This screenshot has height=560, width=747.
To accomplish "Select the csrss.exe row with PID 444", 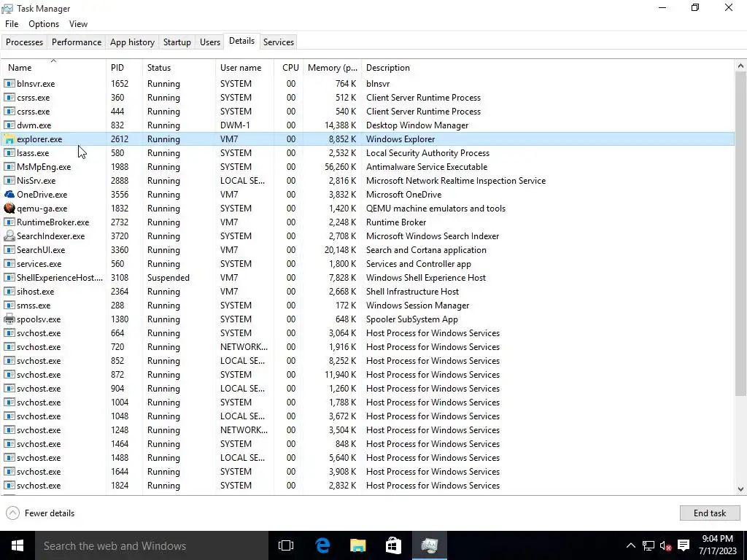I will [368, 111].
